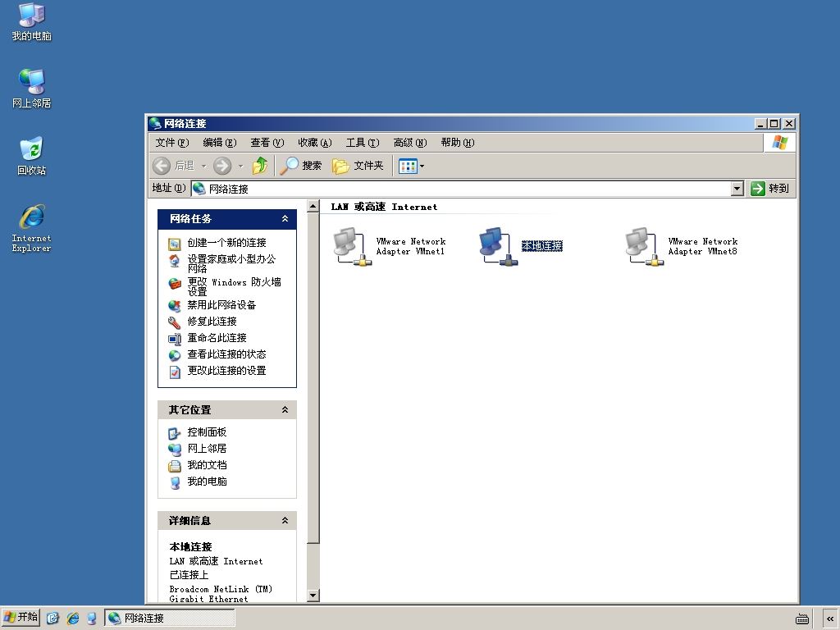Click the 重命名此连接 link

tap(217, 338)
